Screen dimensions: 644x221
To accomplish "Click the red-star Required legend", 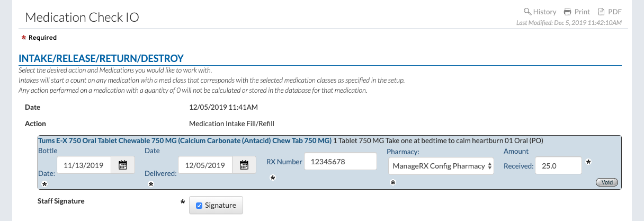I will pos(39,38).
